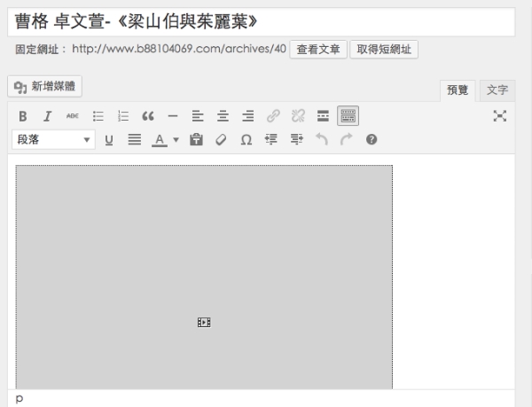Insert a numbered list
Image resolution: width=532 pixels, height=407 pixels.
tap(123, 116)
